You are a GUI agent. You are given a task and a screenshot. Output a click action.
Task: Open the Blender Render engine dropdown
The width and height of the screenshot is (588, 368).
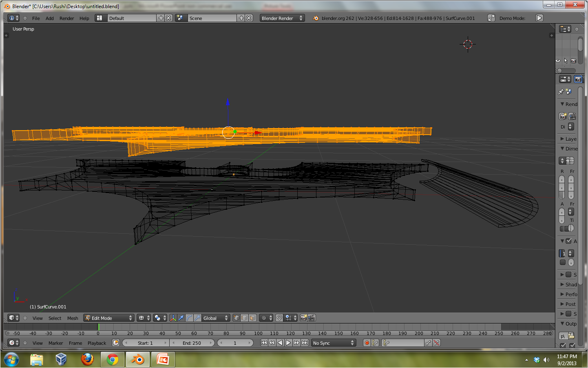[x=282, y=18]
